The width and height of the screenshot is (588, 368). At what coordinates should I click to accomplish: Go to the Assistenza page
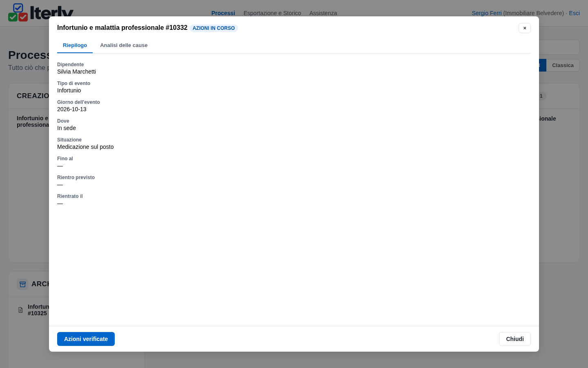tap(323, 13)
